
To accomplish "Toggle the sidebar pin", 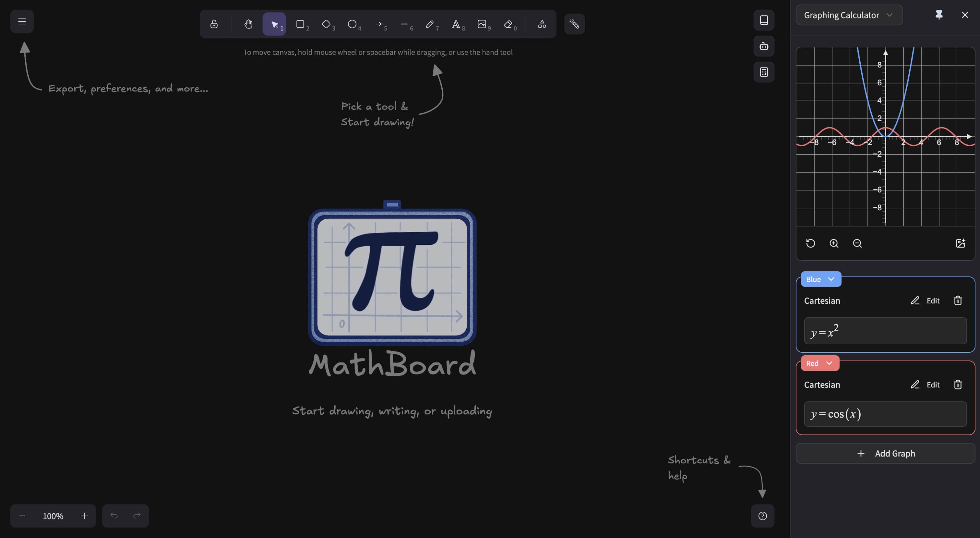I will (x=939, y=15).
